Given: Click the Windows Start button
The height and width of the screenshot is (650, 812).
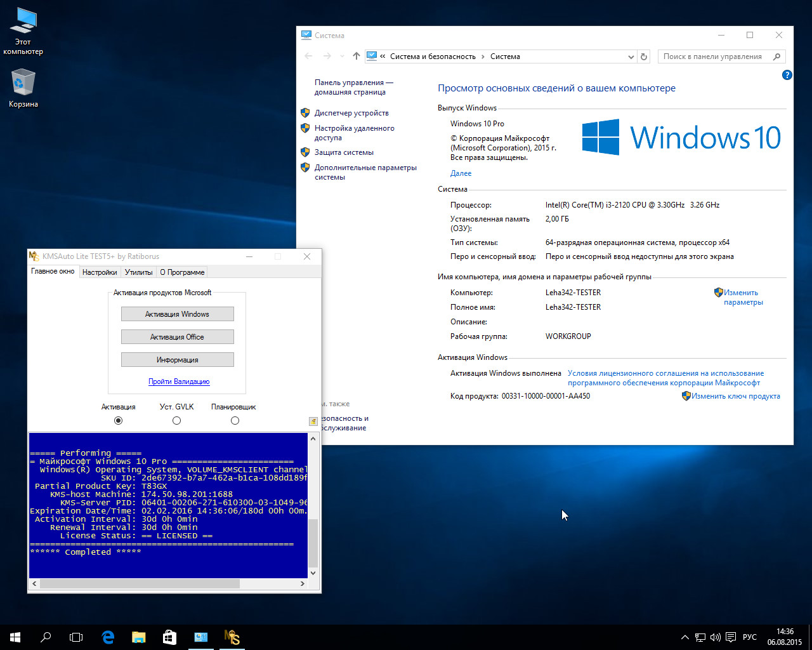Looking at the screenshot, I should click(x=15, y=637).
